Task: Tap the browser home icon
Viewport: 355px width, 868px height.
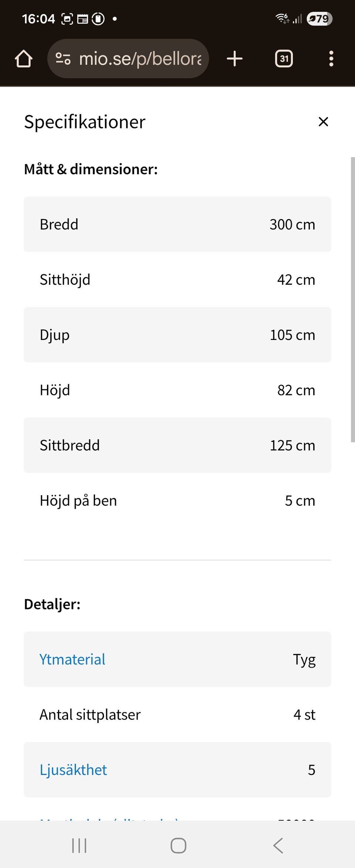Action: pos(24,59)
